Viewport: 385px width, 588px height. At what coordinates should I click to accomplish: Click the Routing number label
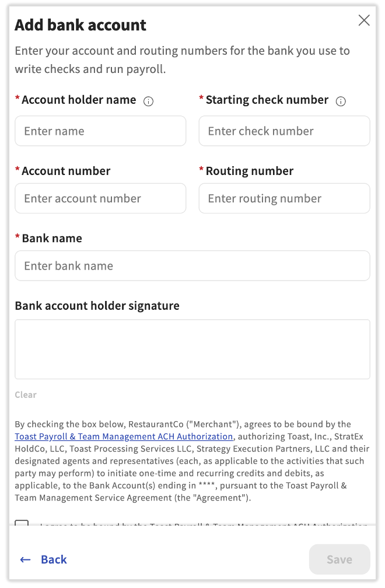coord(250,171)
